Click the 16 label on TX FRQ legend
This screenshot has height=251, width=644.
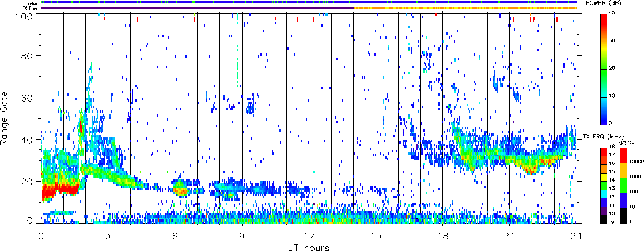612,163
